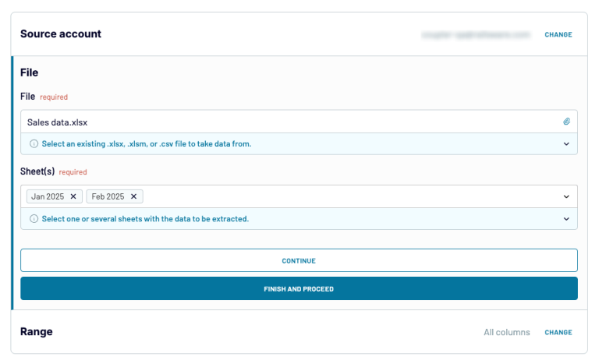Open the Range section header
The width and height of the screenshot is (599, 364).
[x=37, y=332]
